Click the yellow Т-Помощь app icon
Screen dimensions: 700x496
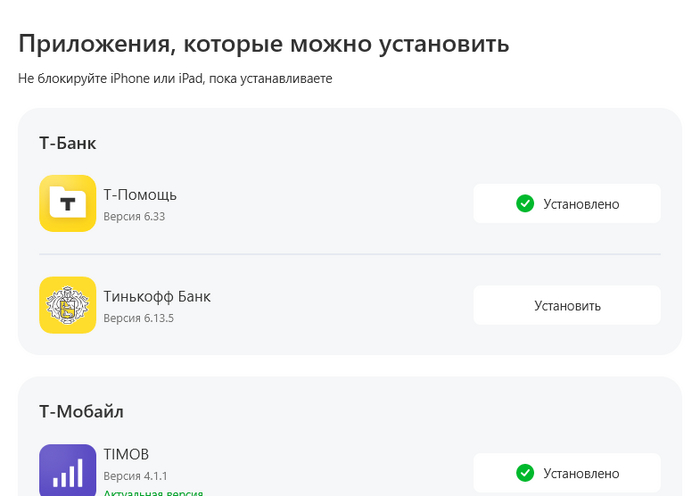tap(68, 204)
